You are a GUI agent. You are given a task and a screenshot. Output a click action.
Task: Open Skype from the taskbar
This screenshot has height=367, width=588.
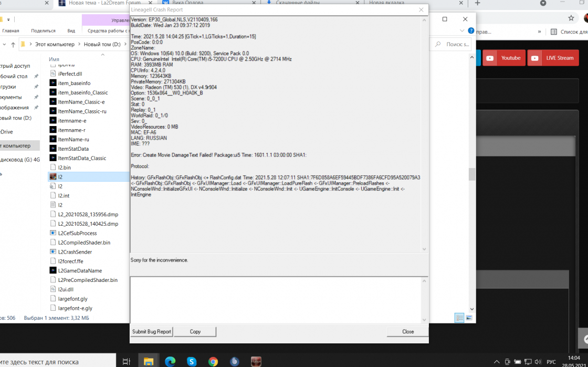point(192,361)
